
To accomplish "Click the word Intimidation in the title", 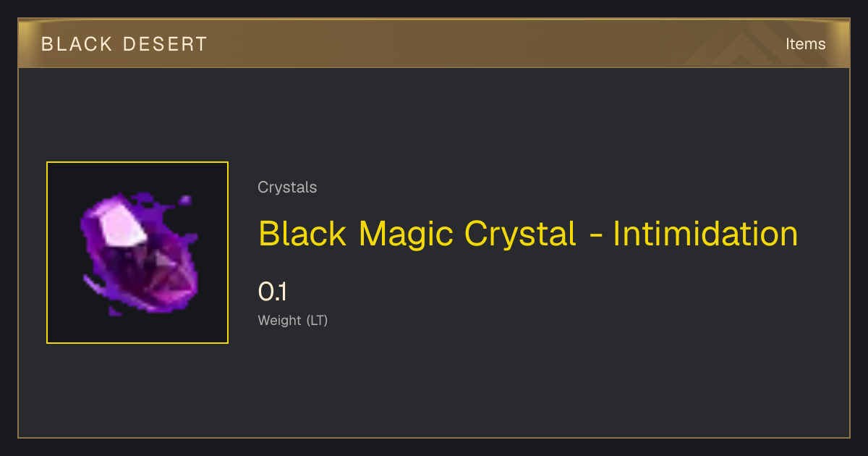I will 705,233.
